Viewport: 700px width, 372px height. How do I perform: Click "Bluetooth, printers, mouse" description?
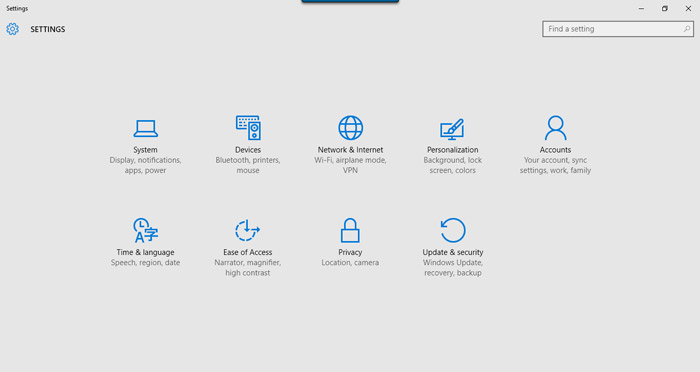[248, 165]
